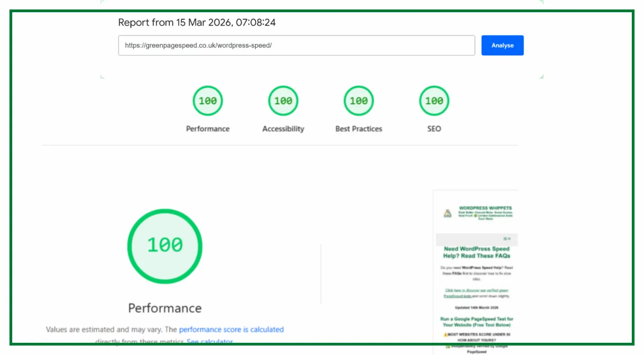Screen dimensions: 644x355
Task: Click the Best Practices 100 score circle
Action: click(x=358, y=101)
